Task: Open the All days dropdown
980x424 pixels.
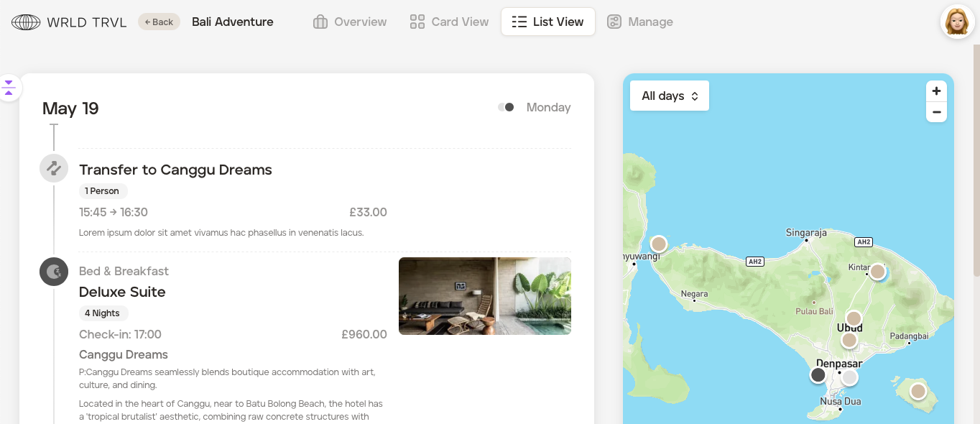Action: (670, 96)
